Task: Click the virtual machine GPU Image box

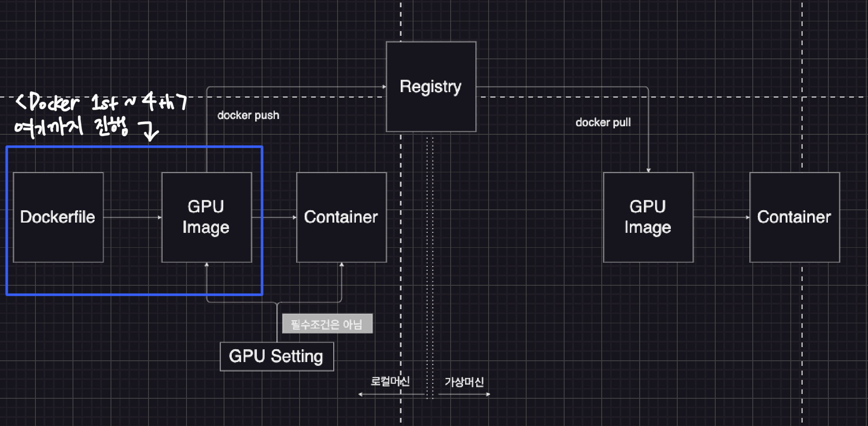Action: [648, 217]
